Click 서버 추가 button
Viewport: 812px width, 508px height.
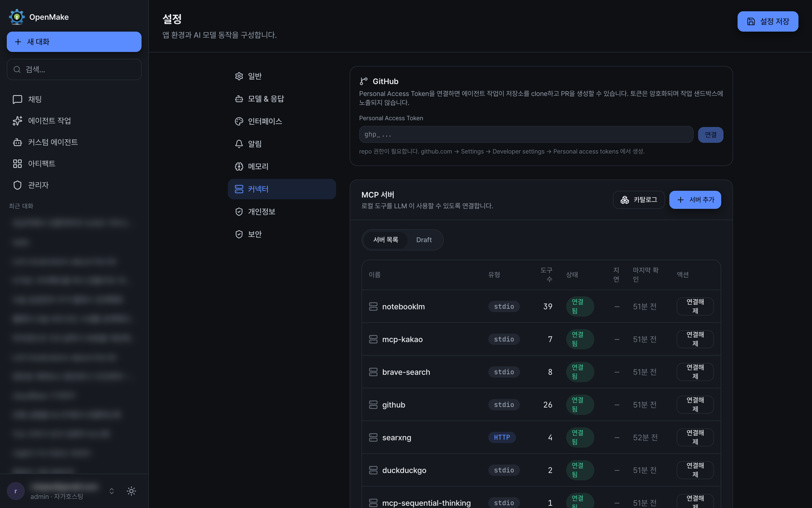point(695,200)
